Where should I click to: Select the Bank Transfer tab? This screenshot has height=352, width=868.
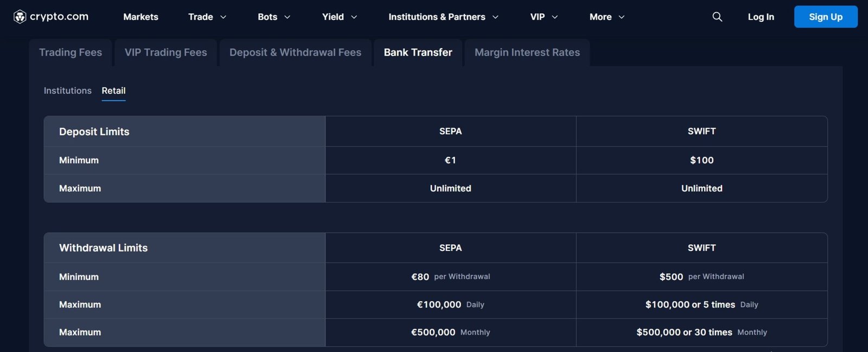[418, 53]
